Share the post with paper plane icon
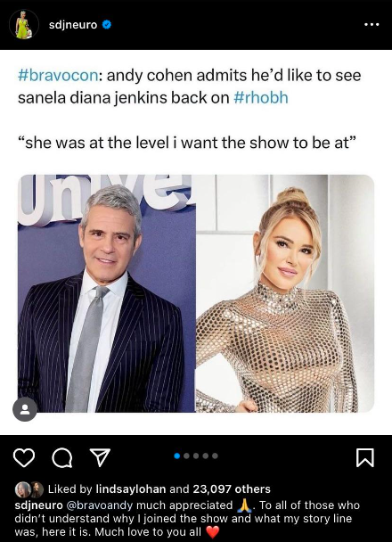Image resolution: width=392 pixels, height=542 pixels. (x=100, y=457)
